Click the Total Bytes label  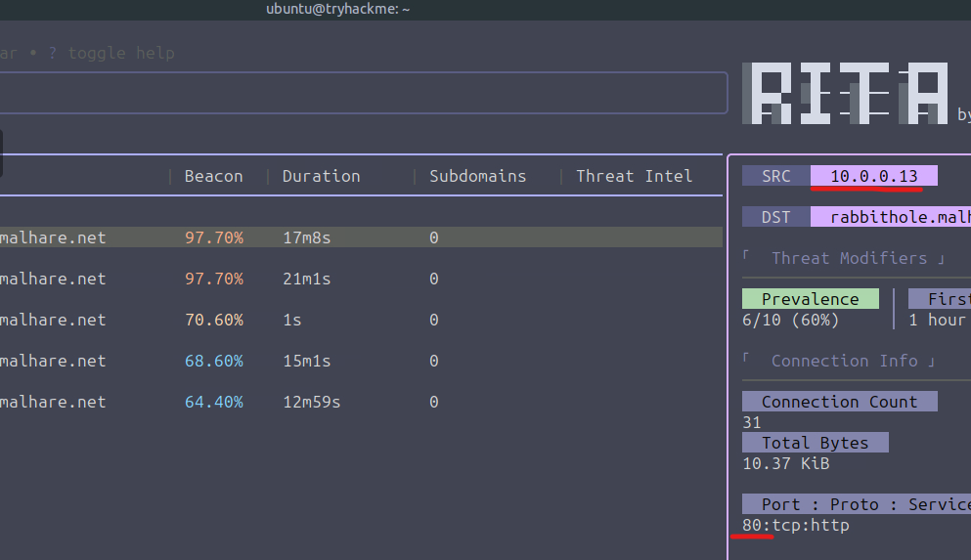point(816,443)
